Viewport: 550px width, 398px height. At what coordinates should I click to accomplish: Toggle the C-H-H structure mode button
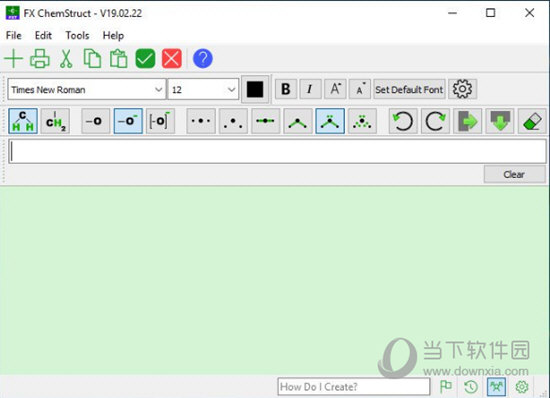(x=23, y=121)
